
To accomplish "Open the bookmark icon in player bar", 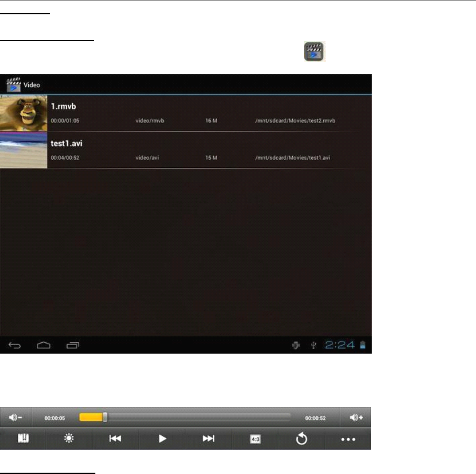I will (x=23, y=439).
